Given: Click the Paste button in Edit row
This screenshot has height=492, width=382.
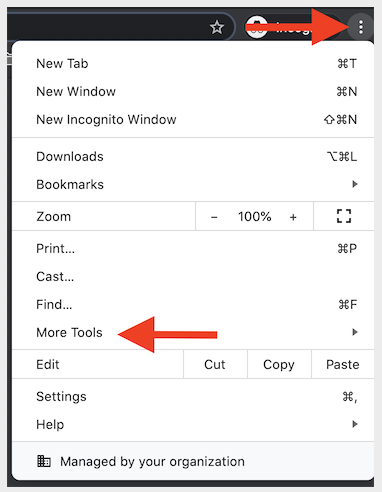Looking at the screenshot, I should 343,364.
